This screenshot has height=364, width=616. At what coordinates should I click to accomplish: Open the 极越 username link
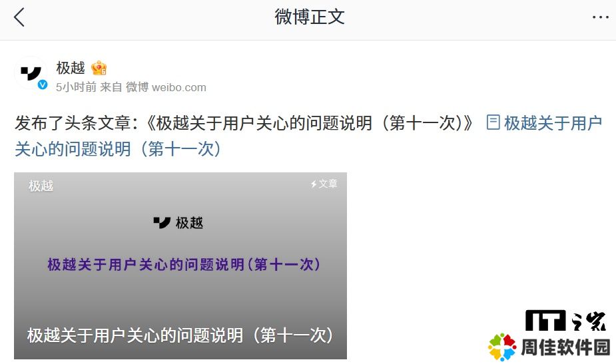click(71, 68)
